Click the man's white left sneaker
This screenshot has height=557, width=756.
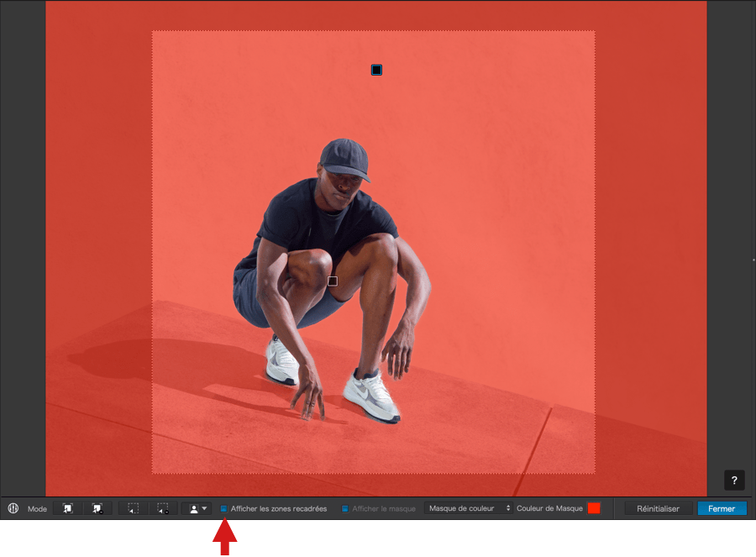pyautogui.click(x=370, y=395)
